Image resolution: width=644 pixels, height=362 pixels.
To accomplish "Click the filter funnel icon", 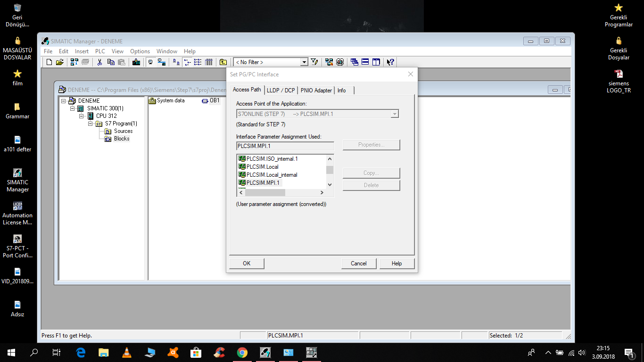I will point(314,62).
